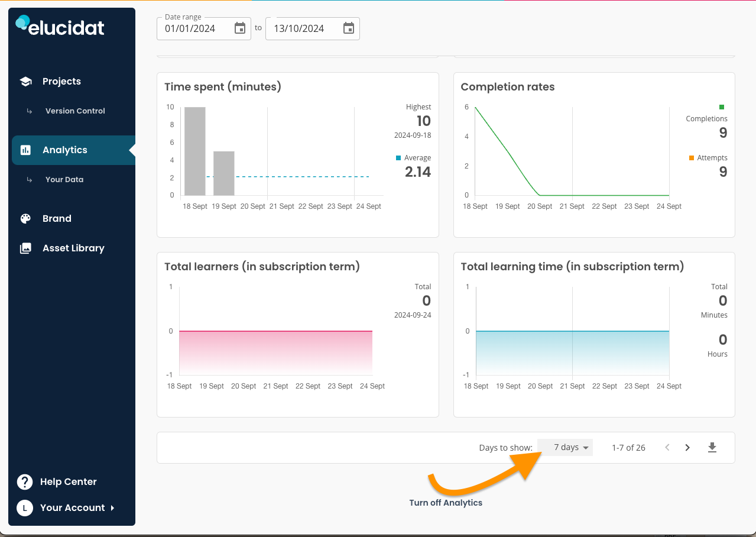This screenshot has height=537, width=756.
Task: Click the 19 Sept bar in Time spent
Action: point(224,173)
